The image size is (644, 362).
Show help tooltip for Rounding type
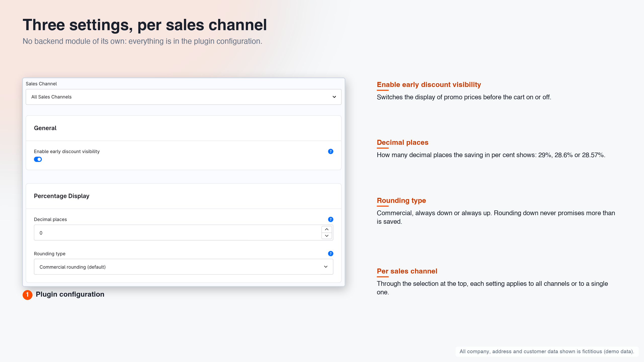[331, 254]
